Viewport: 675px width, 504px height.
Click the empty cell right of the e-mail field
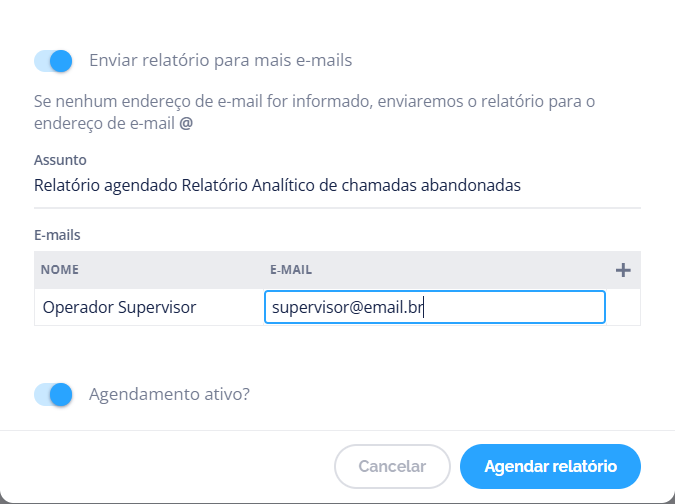(623, 307)
